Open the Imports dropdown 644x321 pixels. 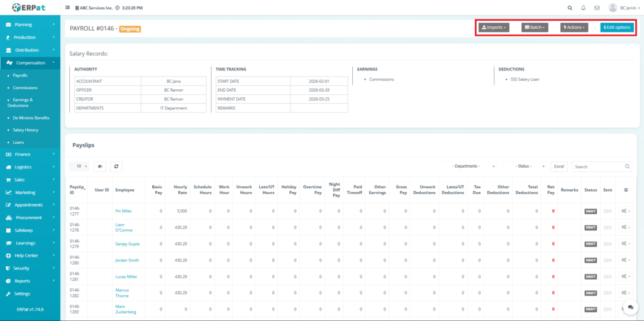pos(494,28)
